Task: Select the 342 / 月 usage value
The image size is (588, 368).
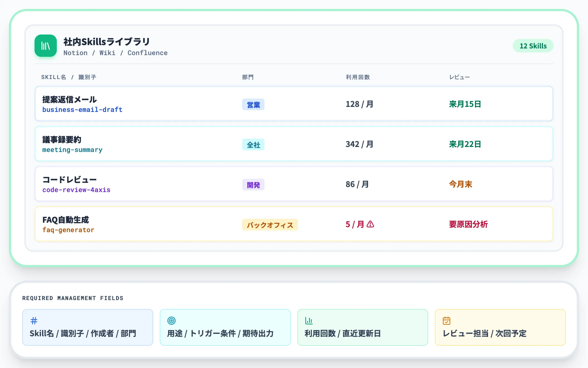Action: click(x=359, y=144)
